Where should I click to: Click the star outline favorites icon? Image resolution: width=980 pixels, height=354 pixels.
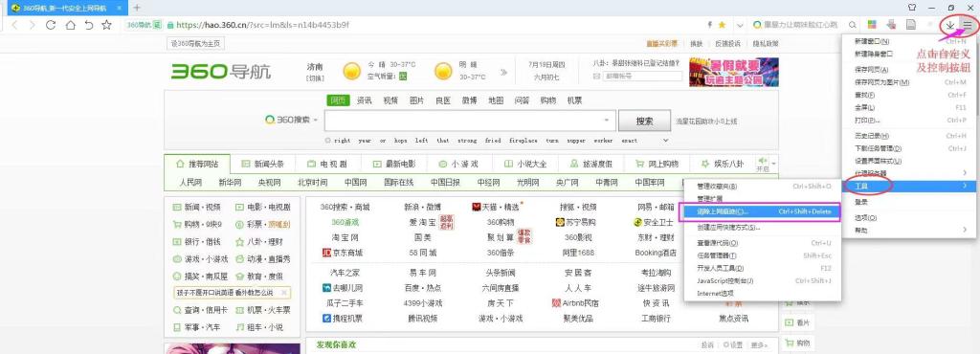click(107, 25)
